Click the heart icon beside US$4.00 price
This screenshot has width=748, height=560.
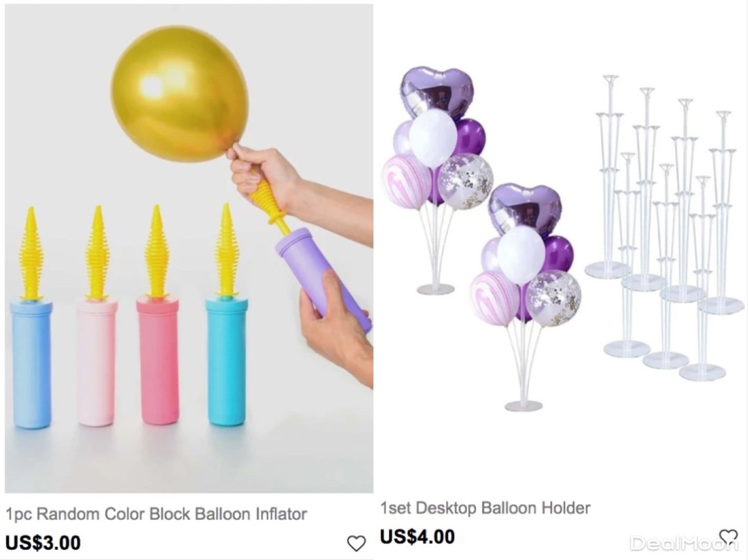(x=729, y=537)
